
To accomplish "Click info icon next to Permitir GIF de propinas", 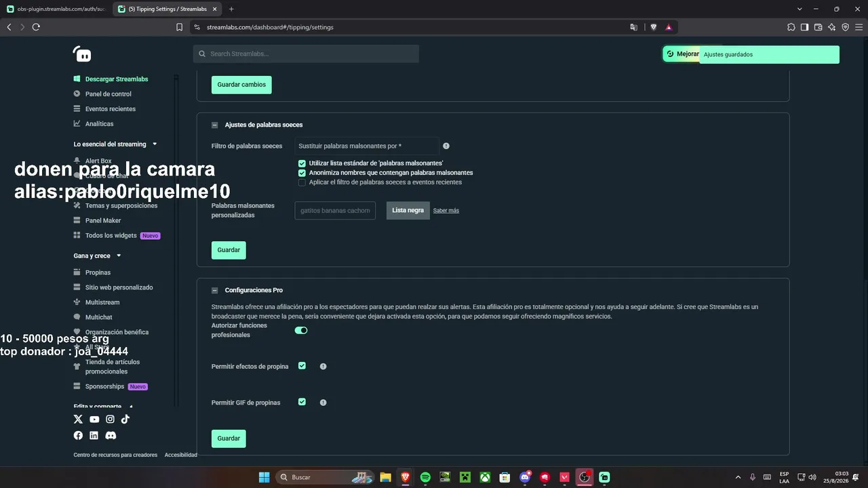I will 323,403.
